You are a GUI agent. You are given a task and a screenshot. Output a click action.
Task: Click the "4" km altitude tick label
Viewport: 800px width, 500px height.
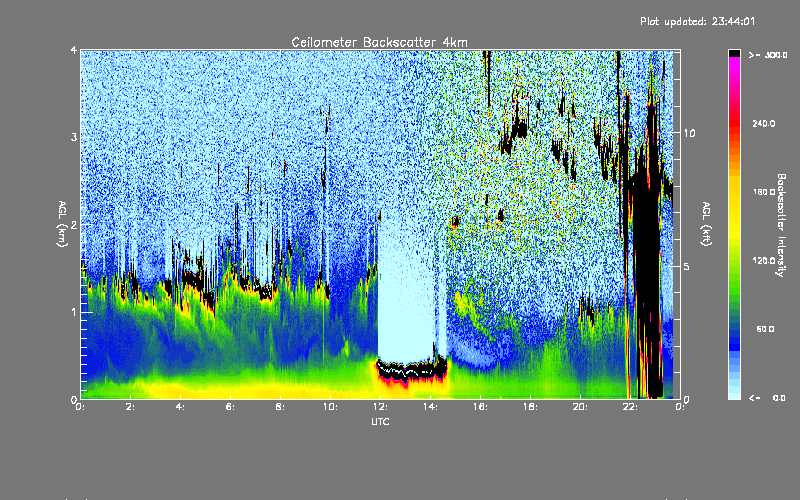74,50
